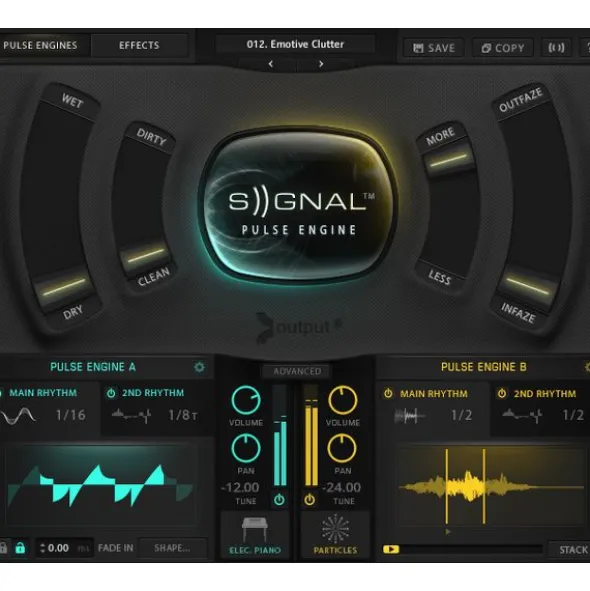
Task: Open the 012. Emotive Clutter preset menu
Action: tap(295, 44)
